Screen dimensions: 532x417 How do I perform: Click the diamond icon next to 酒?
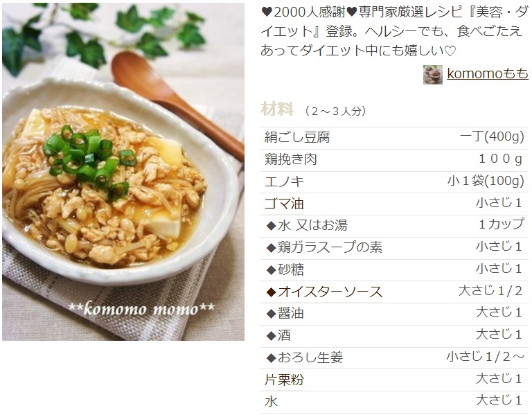pos(271,336)
